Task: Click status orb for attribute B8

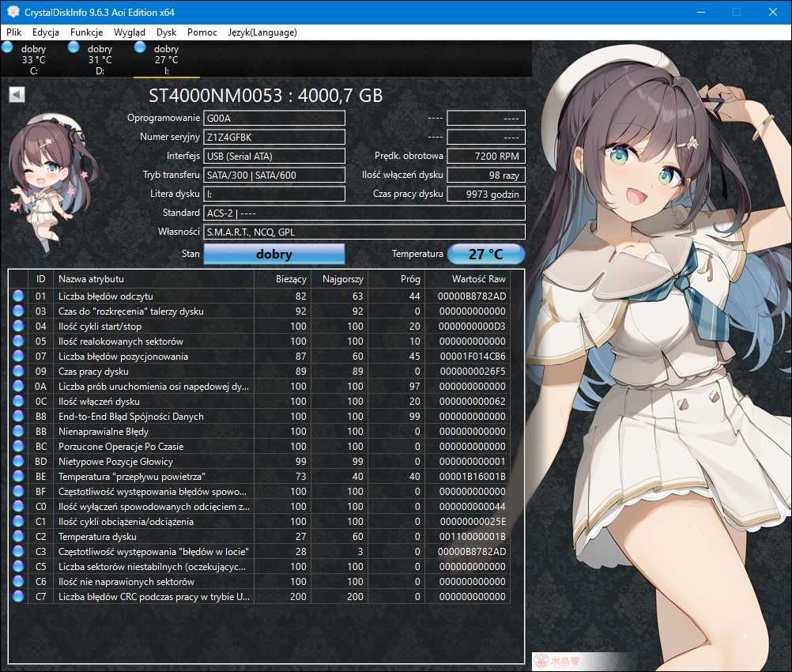Action: click(x=18, y=417)
